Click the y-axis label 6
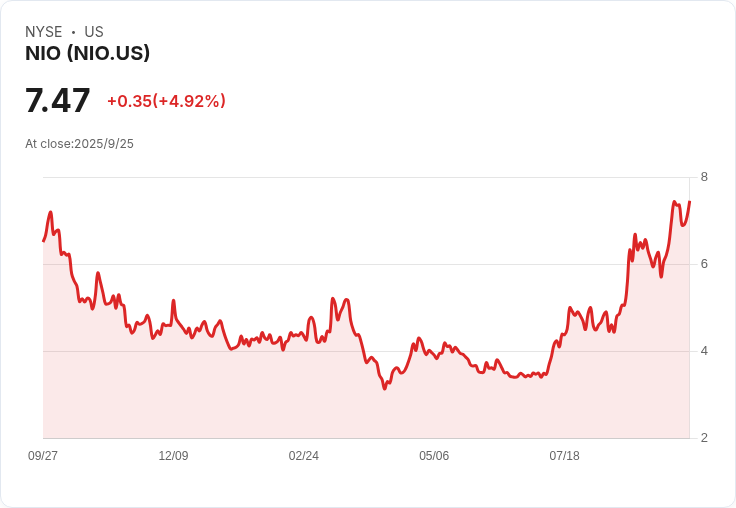Screen dimensions: 736x508 pyautogui.click(x=704, y=264)
